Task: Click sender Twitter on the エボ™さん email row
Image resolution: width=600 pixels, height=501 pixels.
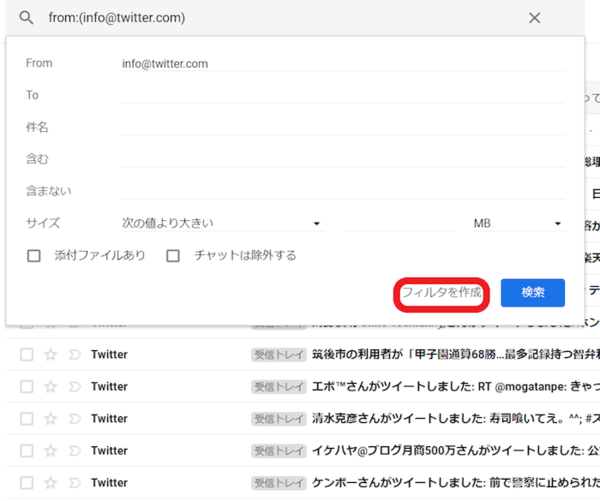Action: pos(109,387)
